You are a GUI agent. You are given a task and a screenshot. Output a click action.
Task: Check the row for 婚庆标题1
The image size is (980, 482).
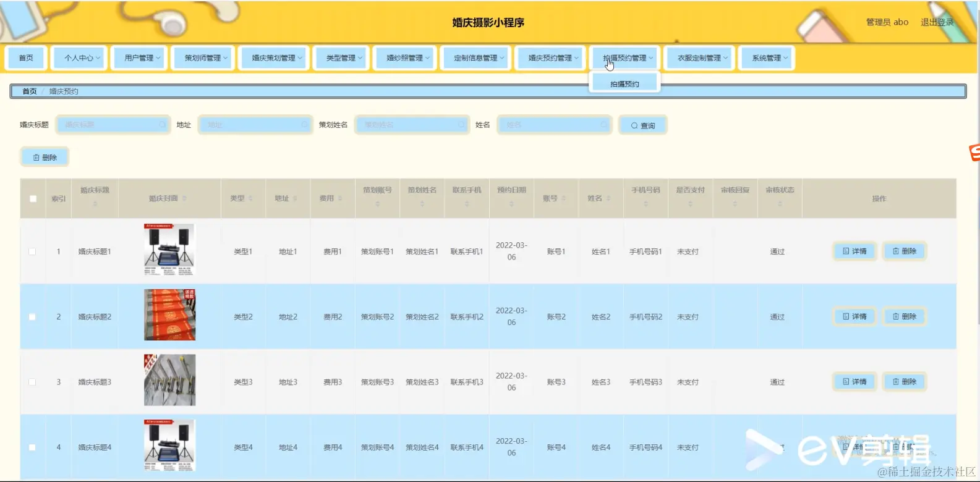point(32,252)
